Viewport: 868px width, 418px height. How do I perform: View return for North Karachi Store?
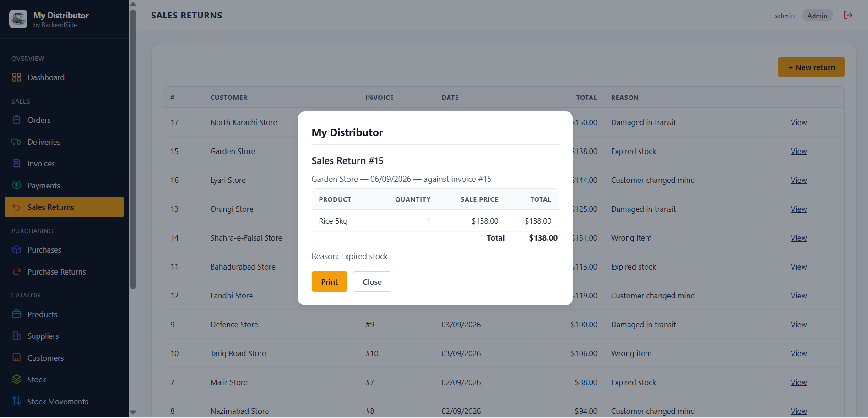(798, 122)
